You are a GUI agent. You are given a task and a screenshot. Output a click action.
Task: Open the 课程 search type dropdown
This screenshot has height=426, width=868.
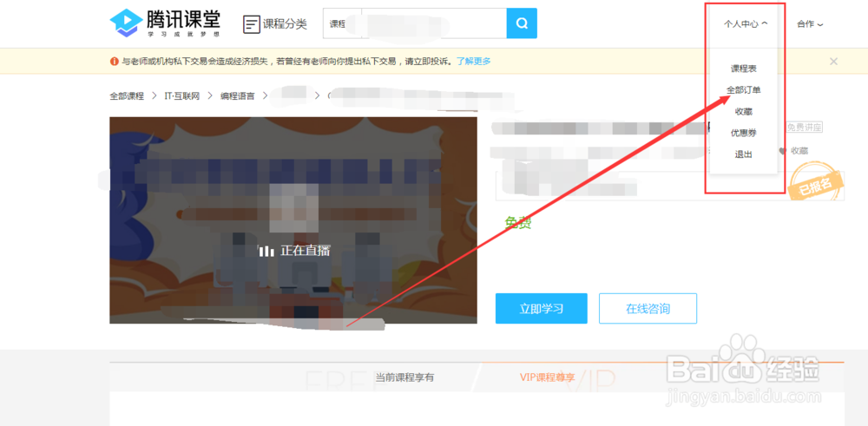point(341,23)
